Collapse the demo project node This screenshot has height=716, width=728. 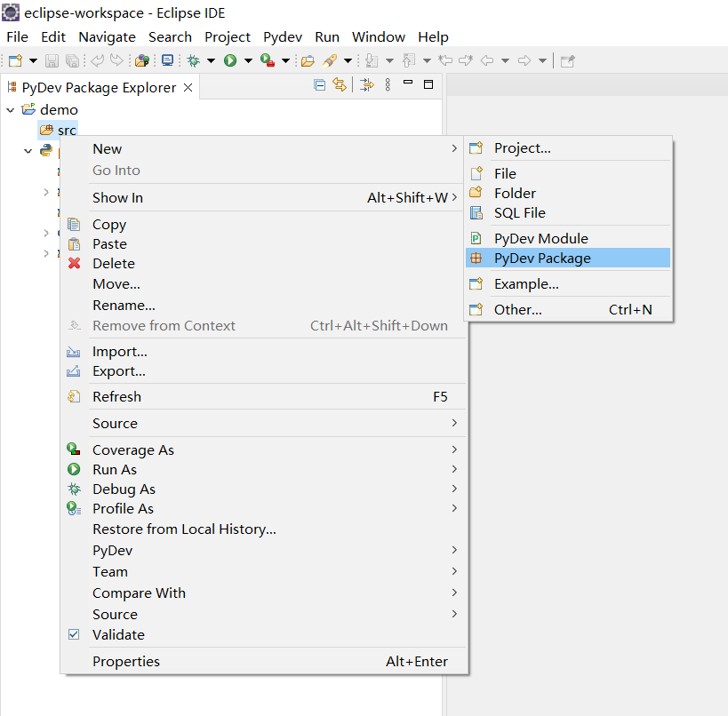click(x=10, y=110)
